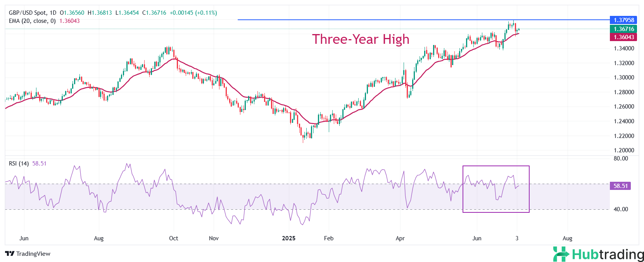644x262 pixels.
Task: Click the 40.00 RSI scale label
Action: pyautogui.click(x=621, y=209)
